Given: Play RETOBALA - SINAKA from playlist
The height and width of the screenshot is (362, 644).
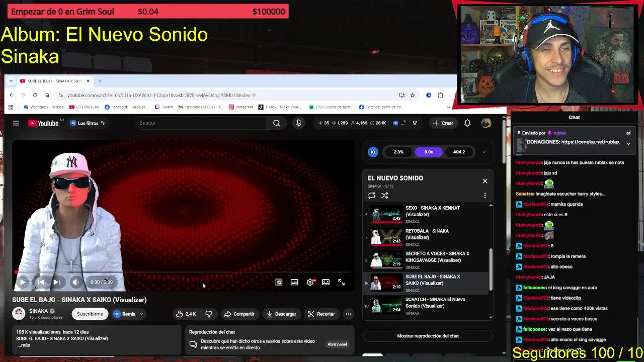Looking at the screenshot, I should pyautogui.click(x=426, y=237).
